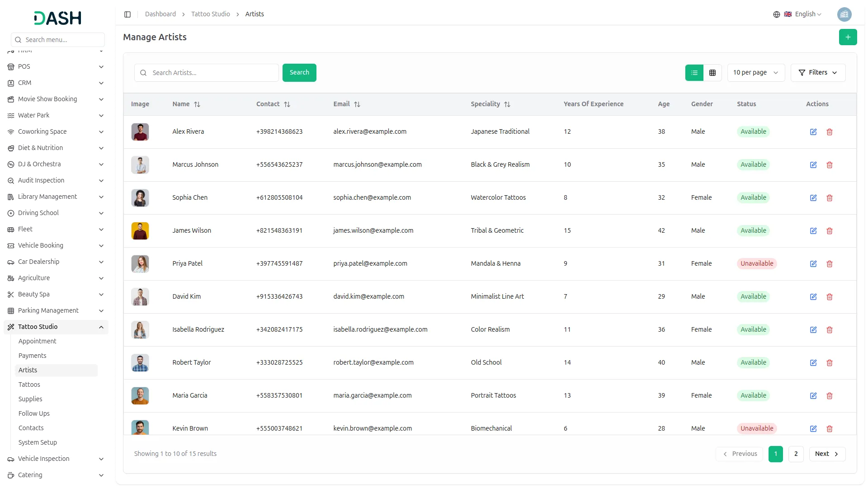Toggle the sidebar collapse icon
Viewport: 868px width, 488px height.
[127, 14]
